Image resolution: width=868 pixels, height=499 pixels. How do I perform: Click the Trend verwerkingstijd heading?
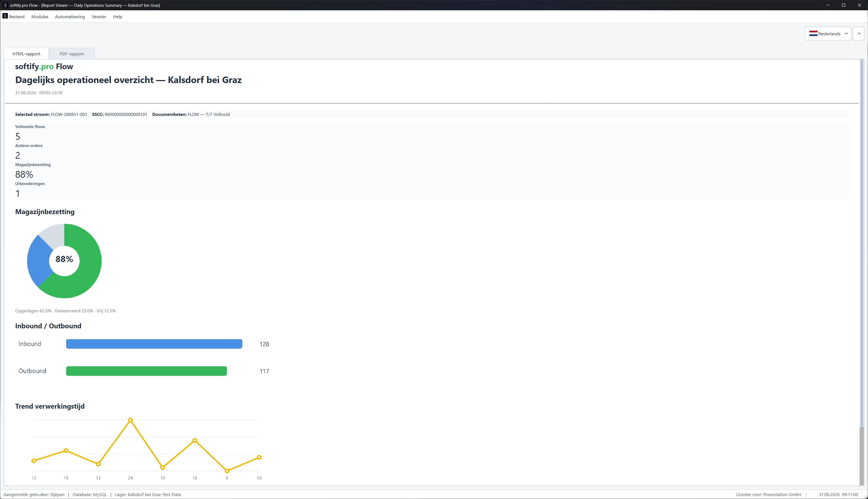tap(50, 406)
